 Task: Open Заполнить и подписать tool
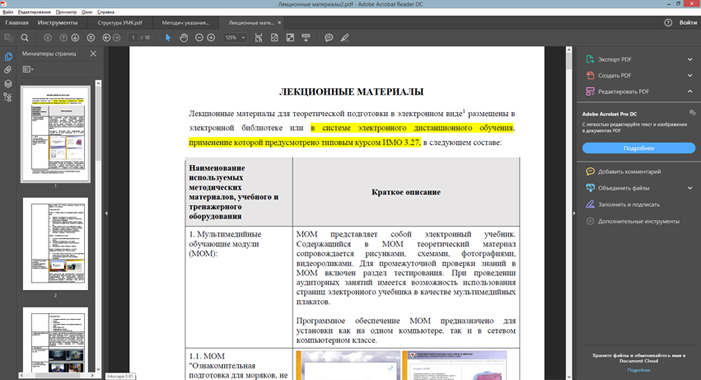[x=629, y=205]
